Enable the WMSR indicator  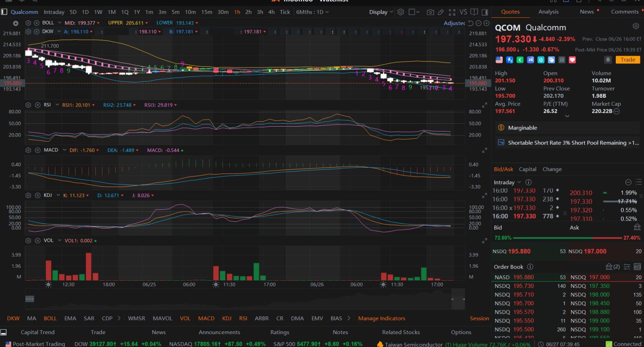136,318
